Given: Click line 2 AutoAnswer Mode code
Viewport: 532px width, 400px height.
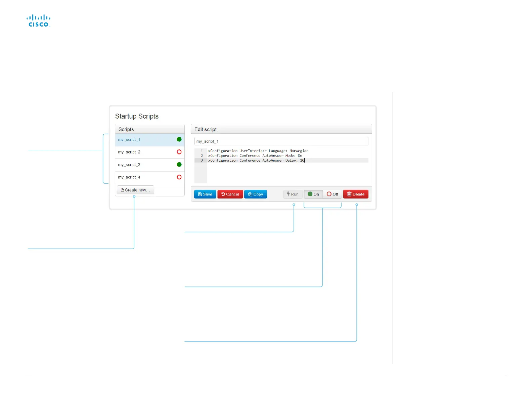Looking at the screenshot, I should [x=255, y=156].
